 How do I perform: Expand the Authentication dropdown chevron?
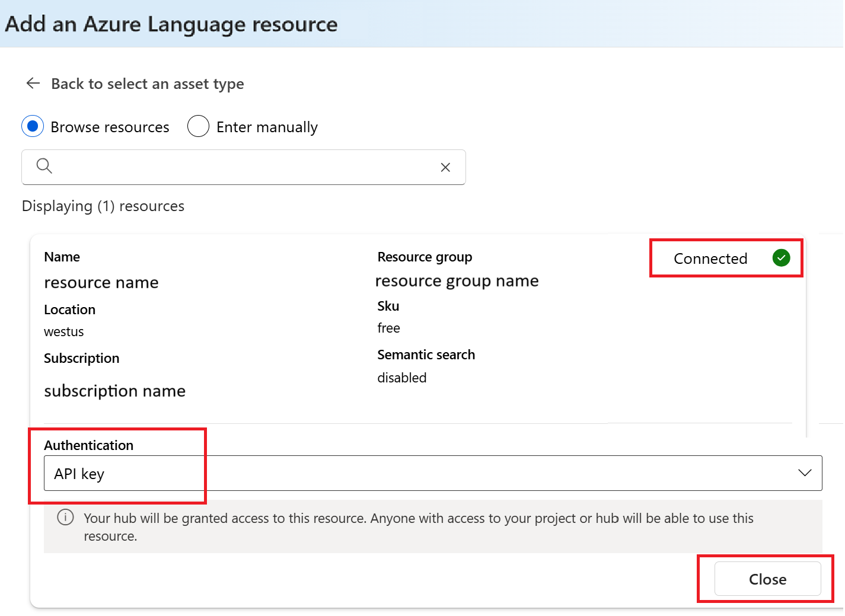805,473
